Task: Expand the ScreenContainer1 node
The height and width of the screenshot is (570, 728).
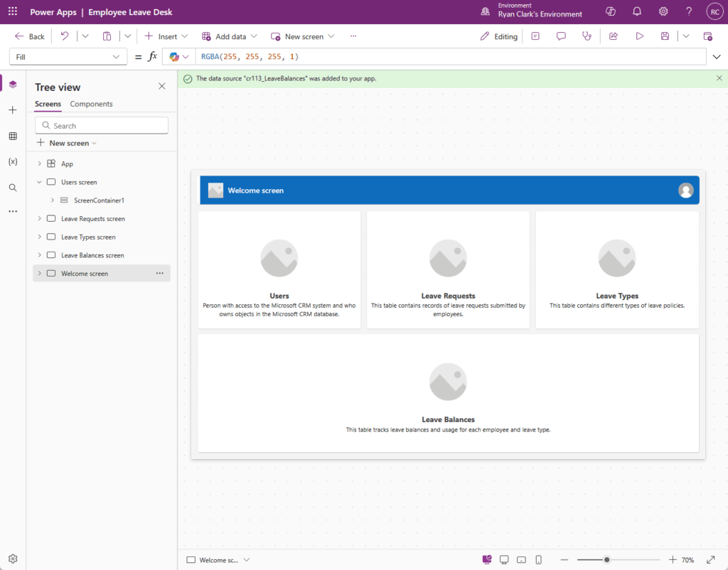Action: pos(53,200)
